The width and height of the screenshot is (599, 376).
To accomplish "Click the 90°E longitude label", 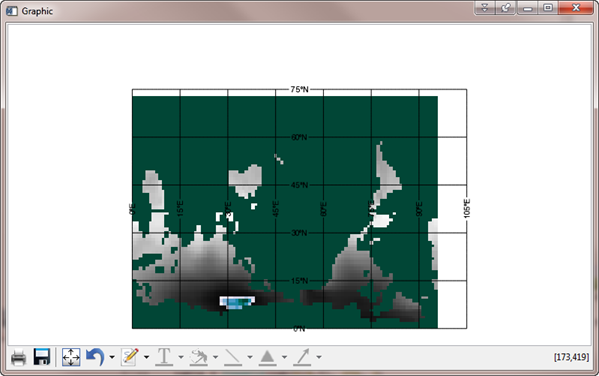I will (419, 209).
